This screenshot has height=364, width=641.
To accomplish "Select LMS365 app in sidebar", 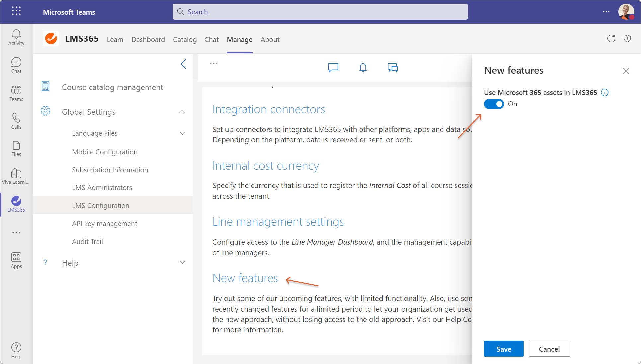I will click(16, 204).
